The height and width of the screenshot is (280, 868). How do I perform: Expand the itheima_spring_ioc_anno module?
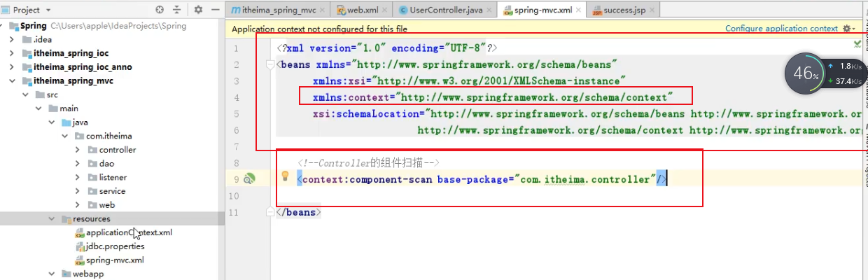[x=12, y=67]
